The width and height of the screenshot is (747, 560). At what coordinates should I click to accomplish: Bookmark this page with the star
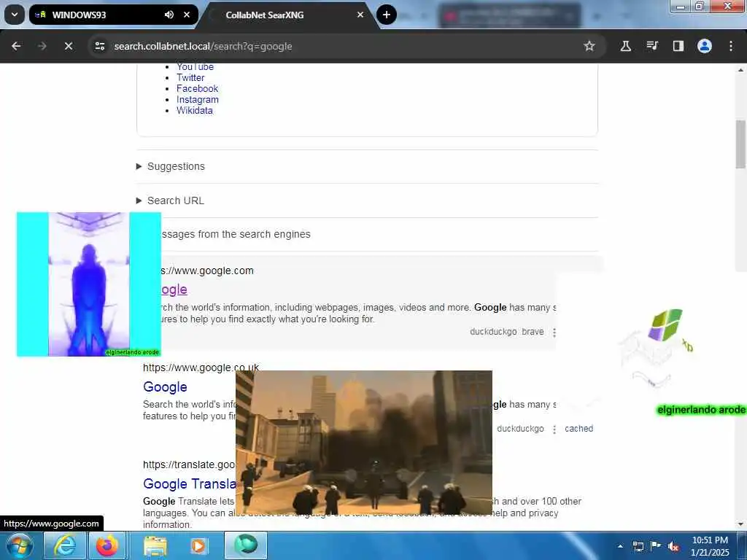click(x=589, y=46)
